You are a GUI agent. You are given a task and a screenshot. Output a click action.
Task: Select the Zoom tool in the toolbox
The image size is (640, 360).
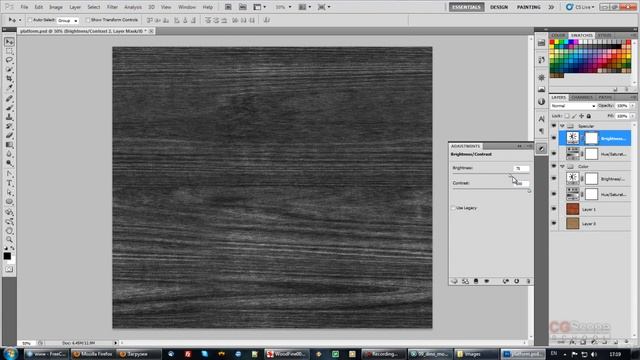pos(9,240)
